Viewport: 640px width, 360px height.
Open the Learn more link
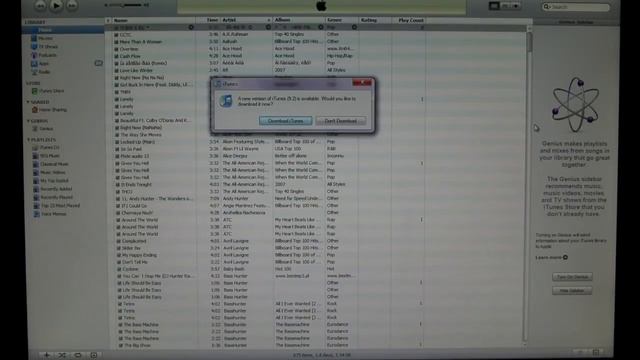[551, 258]
